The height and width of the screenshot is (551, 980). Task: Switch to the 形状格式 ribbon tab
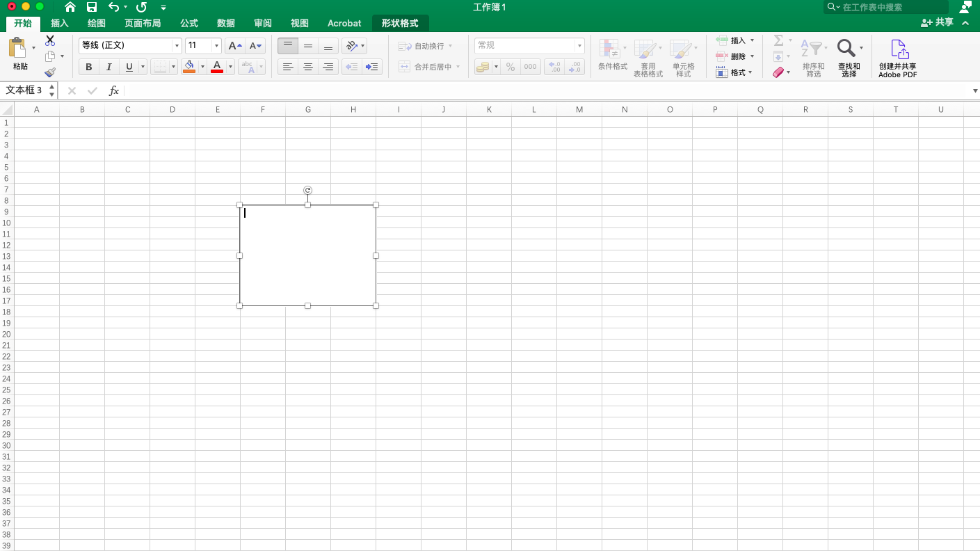pos(400,23)
